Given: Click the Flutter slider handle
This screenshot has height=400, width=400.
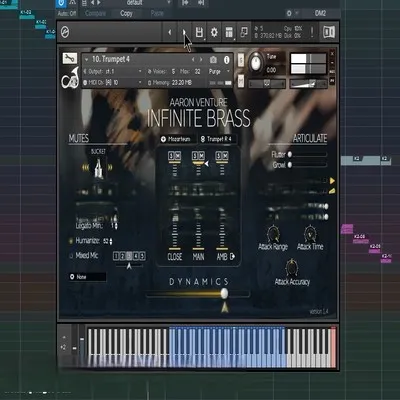Looking at the screenshot, I should [290, 154].
